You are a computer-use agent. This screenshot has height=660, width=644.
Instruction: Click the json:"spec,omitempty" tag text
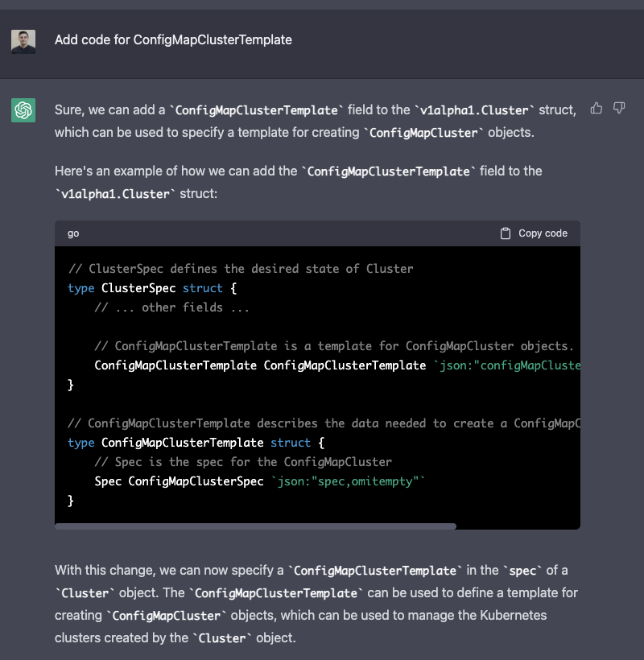click(x=348, y=481)
